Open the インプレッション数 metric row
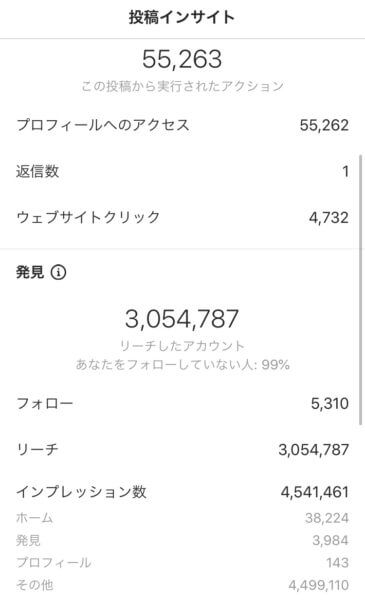365x600 pixels. click(182, 492)
